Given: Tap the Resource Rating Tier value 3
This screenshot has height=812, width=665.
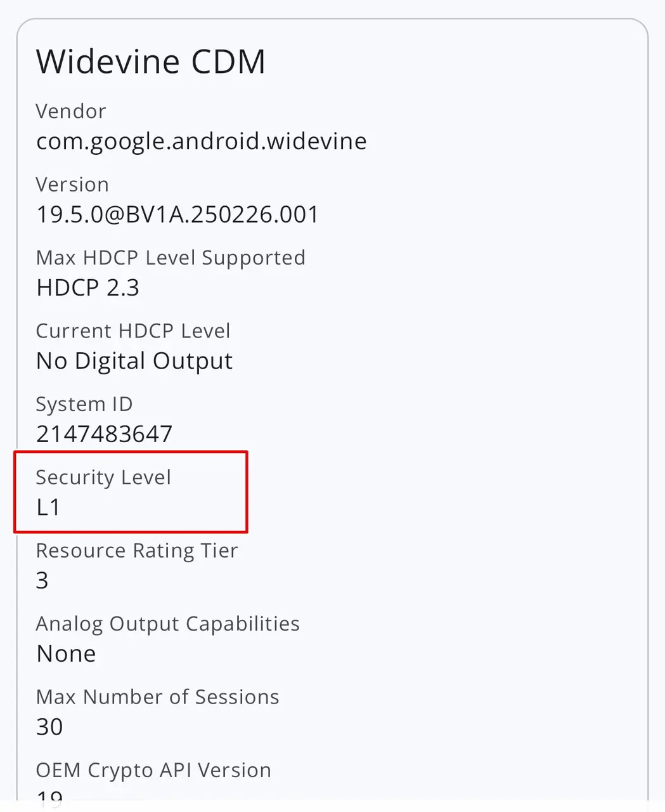Looking at the screenshot, I should (x=42, y=580).
